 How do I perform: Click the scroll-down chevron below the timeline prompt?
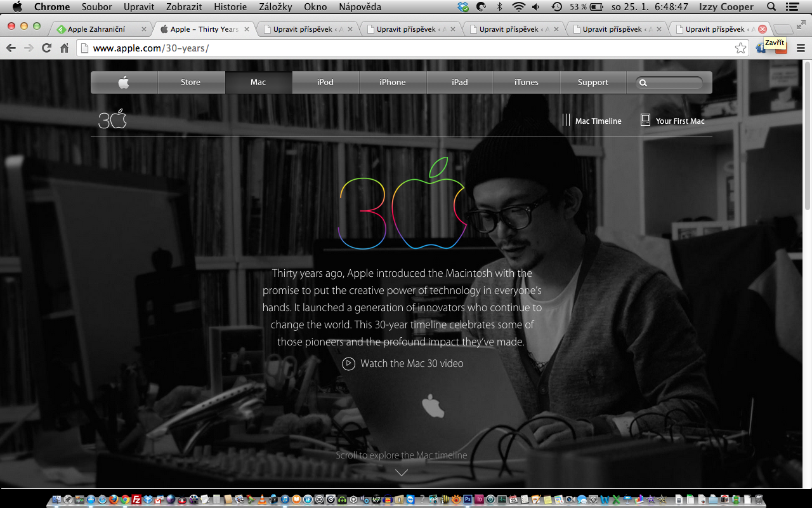pos(402,472)
